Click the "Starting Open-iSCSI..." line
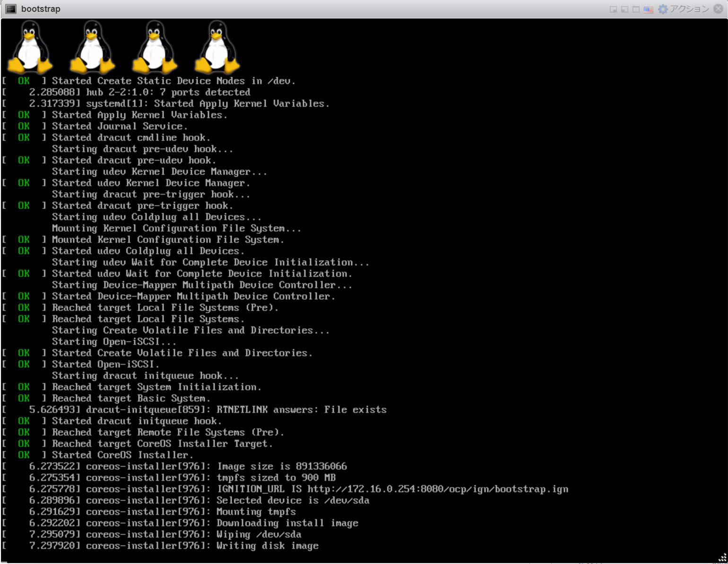The image size is (728, 564). click(x=114, y=342)
